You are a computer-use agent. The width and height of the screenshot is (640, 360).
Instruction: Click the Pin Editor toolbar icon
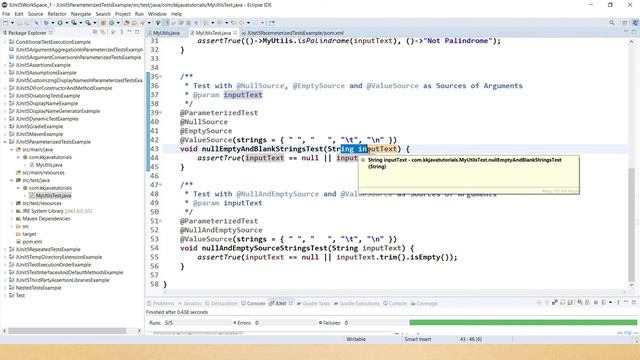pos(272,23)
